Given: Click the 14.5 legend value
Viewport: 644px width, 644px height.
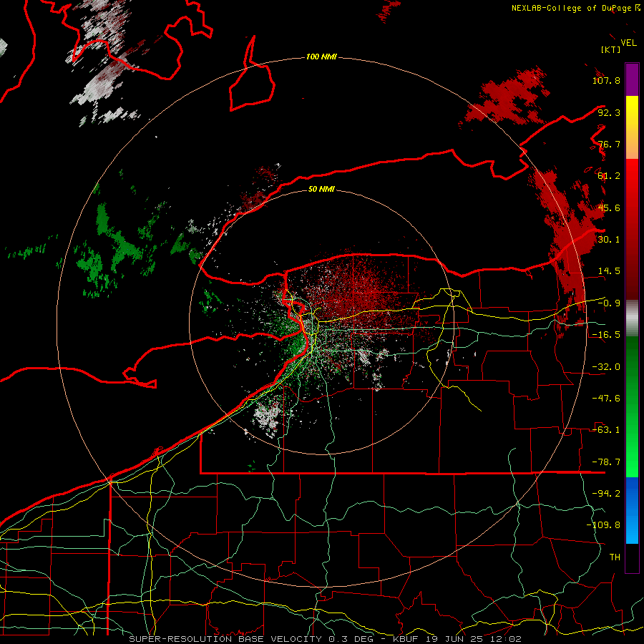Looking at the screenshot, I should (x=609, y=271).
